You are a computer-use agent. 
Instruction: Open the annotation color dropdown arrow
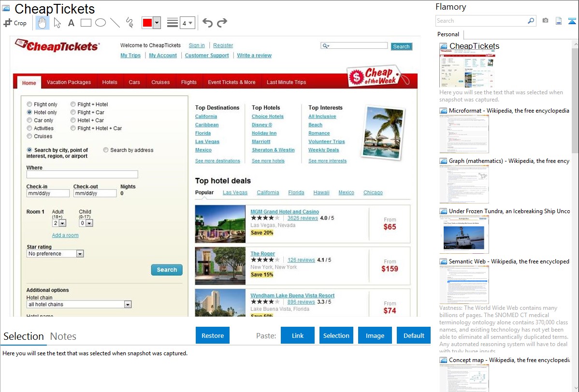157,23
